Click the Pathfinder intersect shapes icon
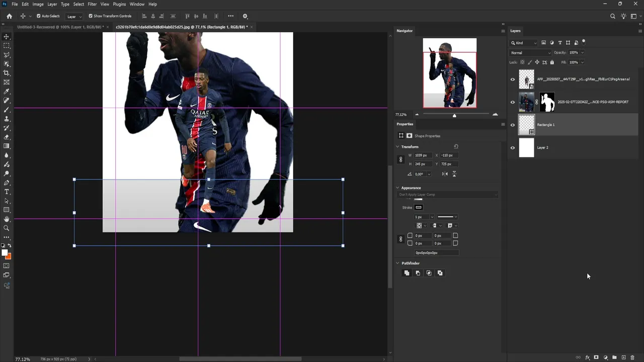644x362 pixels. 429,273
